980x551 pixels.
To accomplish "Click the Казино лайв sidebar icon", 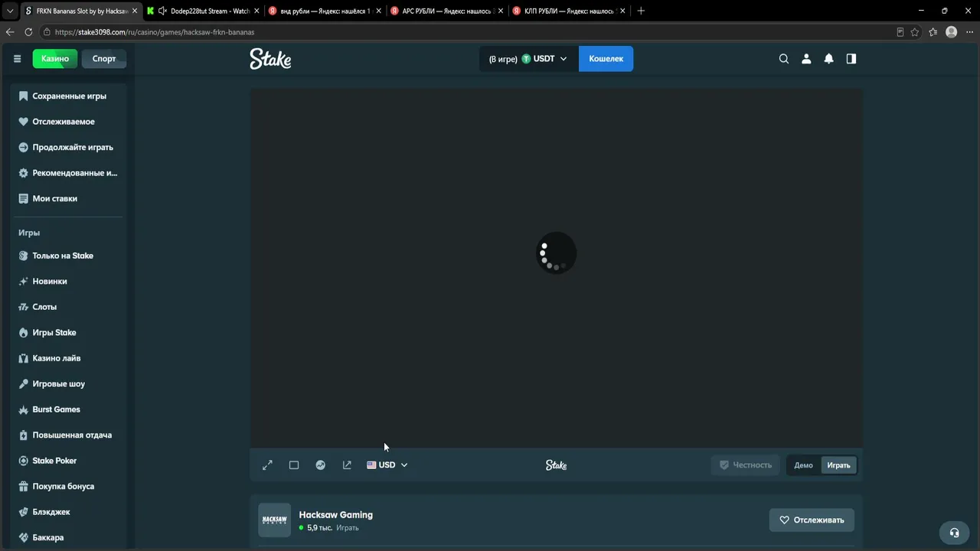I will 23,358.
